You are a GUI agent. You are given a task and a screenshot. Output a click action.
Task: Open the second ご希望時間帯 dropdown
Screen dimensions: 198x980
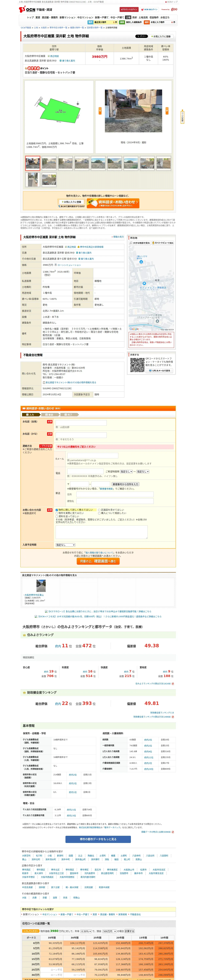tap(143, 471)
